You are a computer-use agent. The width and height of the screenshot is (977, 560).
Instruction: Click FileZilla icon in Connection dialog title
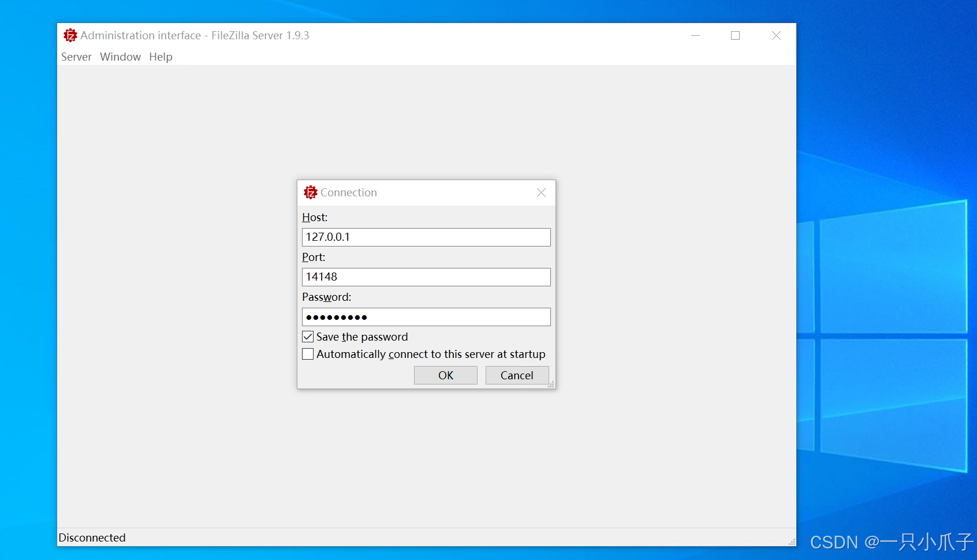(x=311, y=192)
